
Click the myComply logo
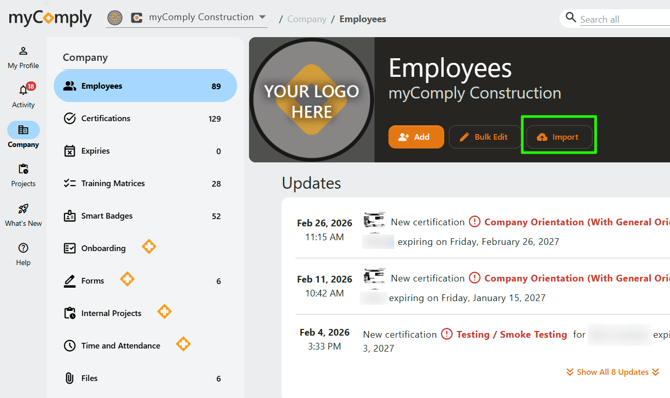[50, 18]
